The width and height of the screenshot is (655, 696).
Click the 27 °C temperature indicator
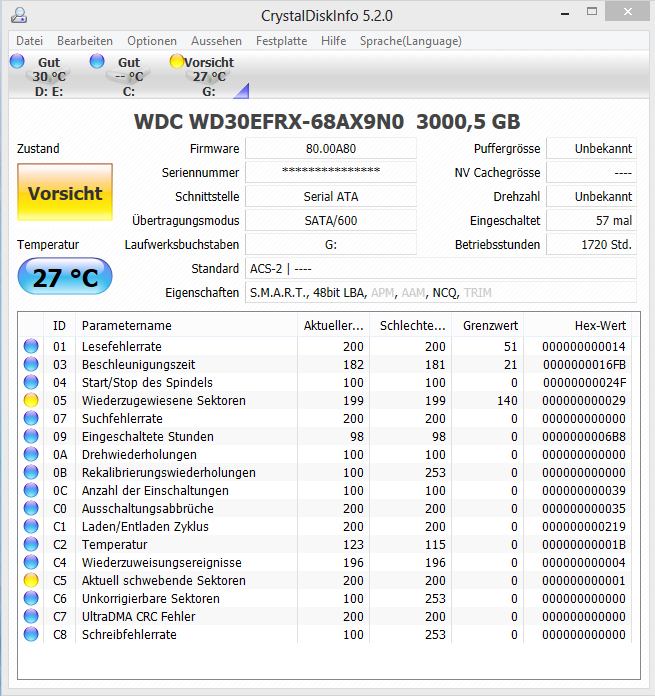[65, 277]
